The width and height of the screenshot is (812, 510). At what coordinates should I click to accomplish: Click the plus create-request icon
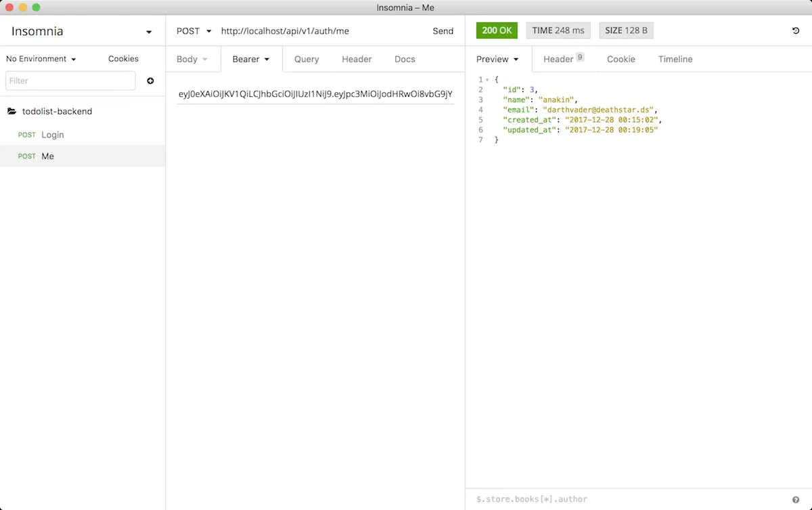(x=150, y=81)
